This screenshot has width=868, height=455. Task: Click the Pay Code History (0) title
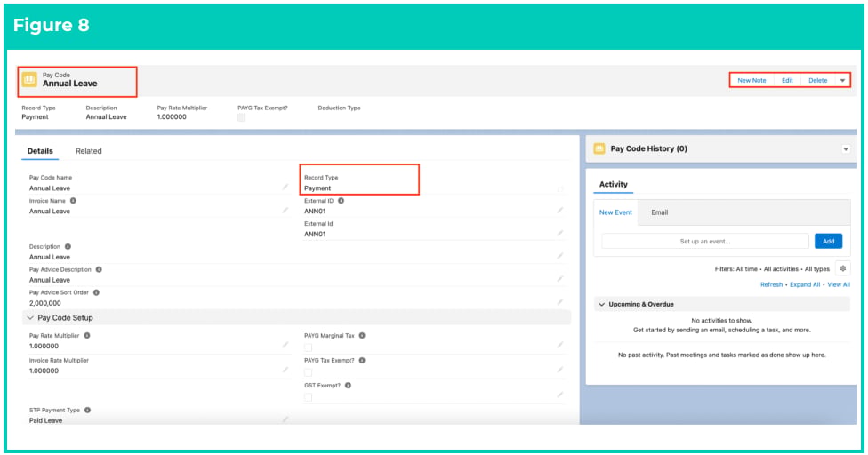[648, 148]
